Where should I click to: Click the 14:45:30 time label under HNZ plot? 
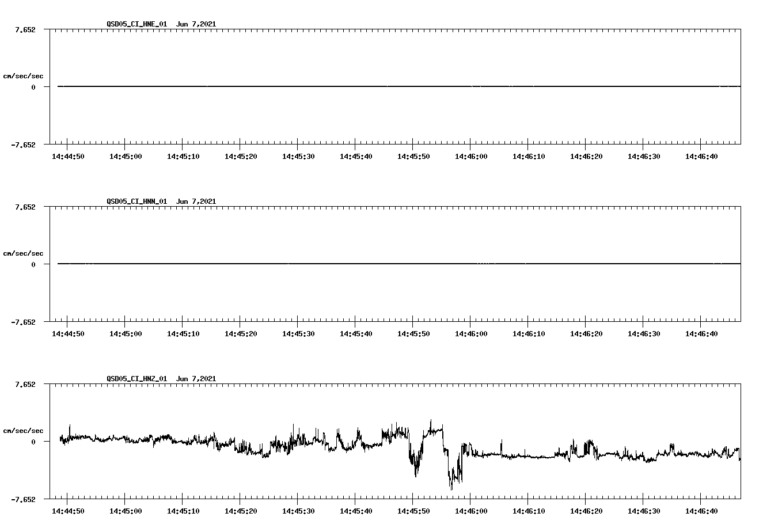pos(298,511)
